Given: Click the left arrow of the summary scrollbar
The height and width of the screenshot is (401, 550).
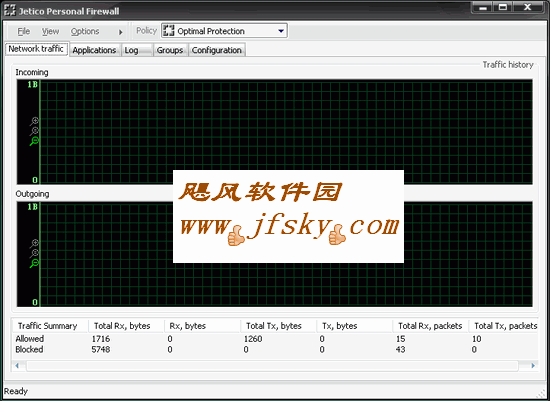Looking at the screenshot, I should pyautogui.click(x=17, y=366).
